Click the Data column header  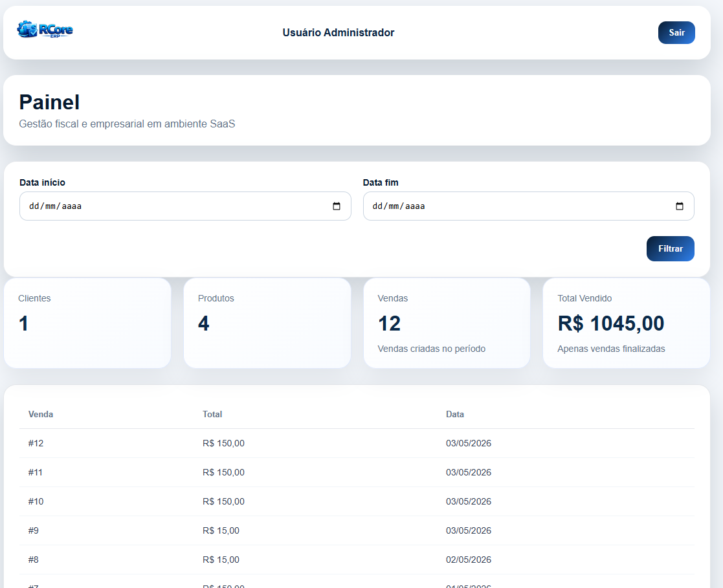[454, 414]
